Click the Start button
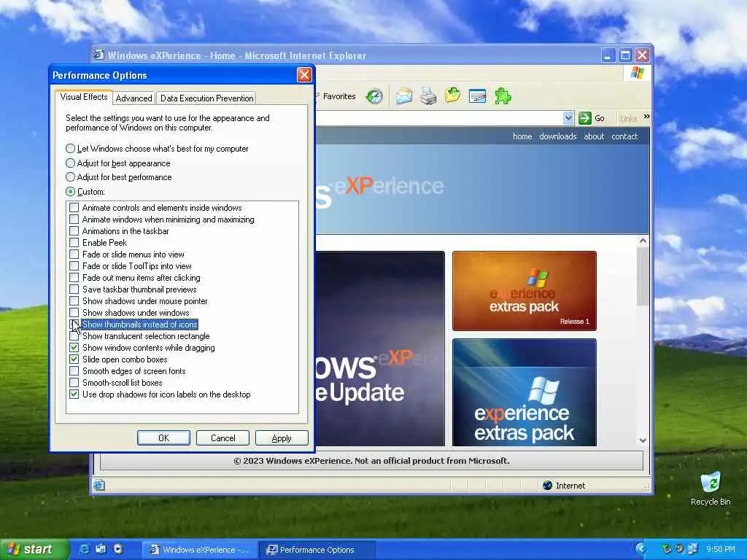 tap(34, 549)
